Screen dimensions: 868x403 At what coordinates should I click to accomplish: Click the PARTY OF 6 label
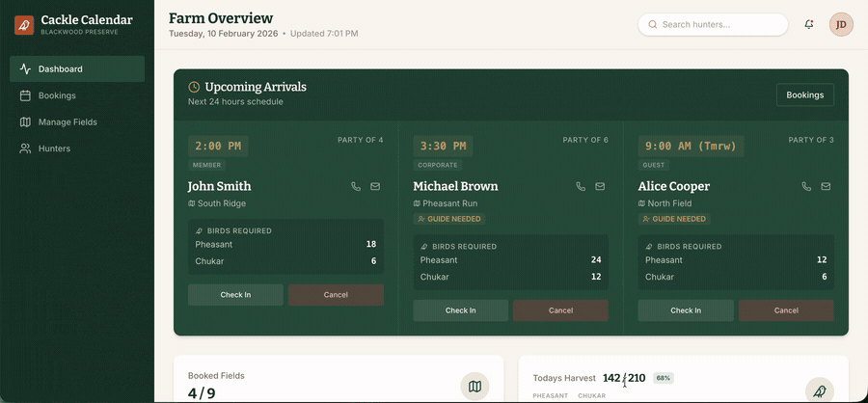point(585,140)
